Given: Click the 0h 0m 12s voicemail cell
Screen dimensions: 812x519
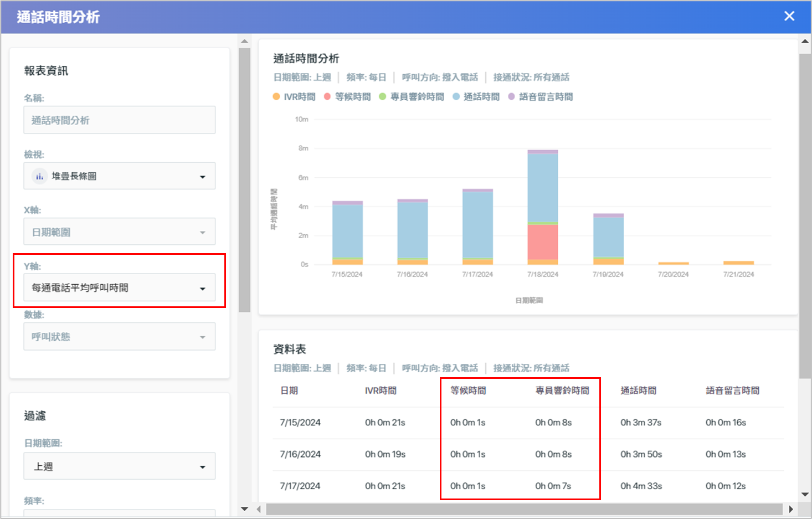Looking at the screenshot, I should [726, 486].
